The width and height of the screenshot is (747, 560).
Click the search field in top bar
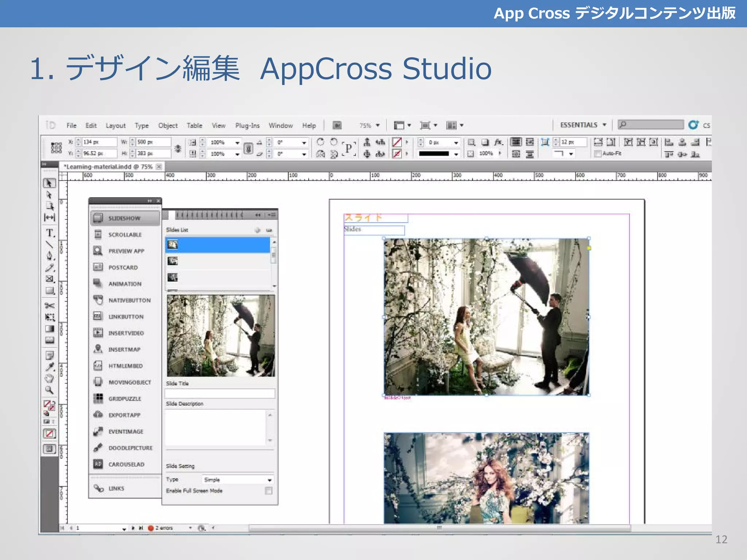click(x=651, y=125)
